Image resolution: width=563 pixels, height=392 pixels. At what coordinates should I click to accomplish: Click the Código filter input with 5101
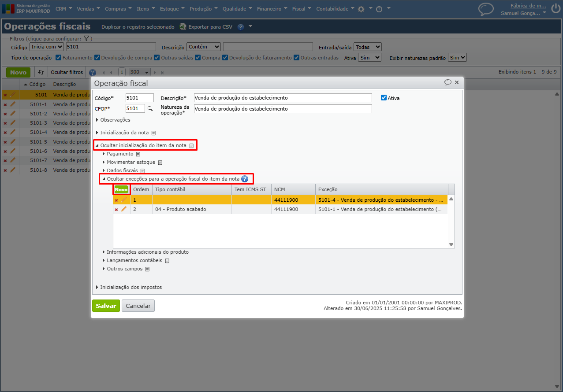pos(111,47)
